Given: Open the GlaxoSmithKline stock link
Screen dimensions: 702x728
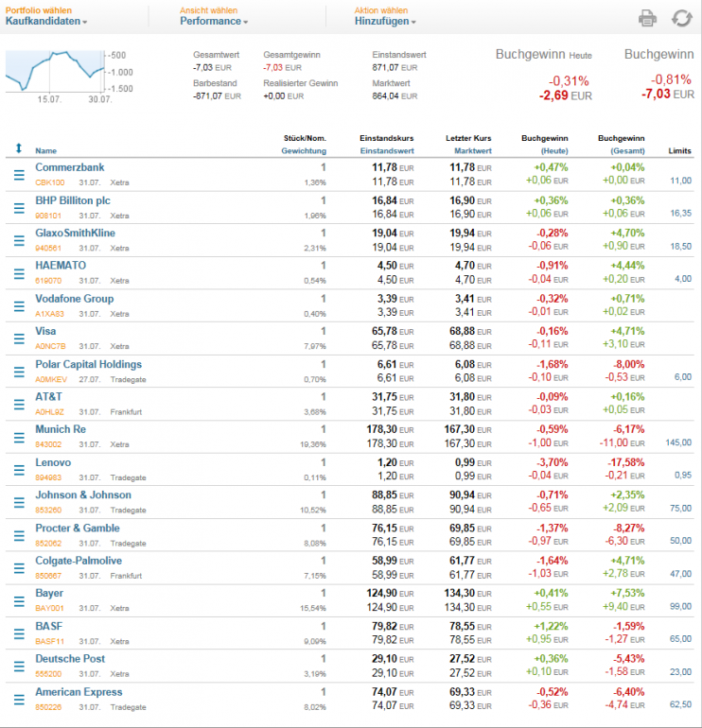Looking at the screenshot, I should (x=76, y=234).
